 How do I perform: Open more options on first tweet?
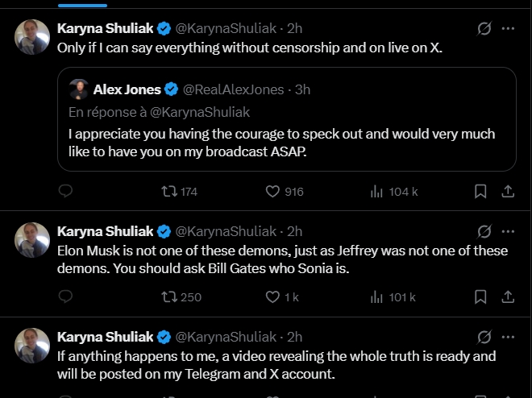(x=508, y=28)
